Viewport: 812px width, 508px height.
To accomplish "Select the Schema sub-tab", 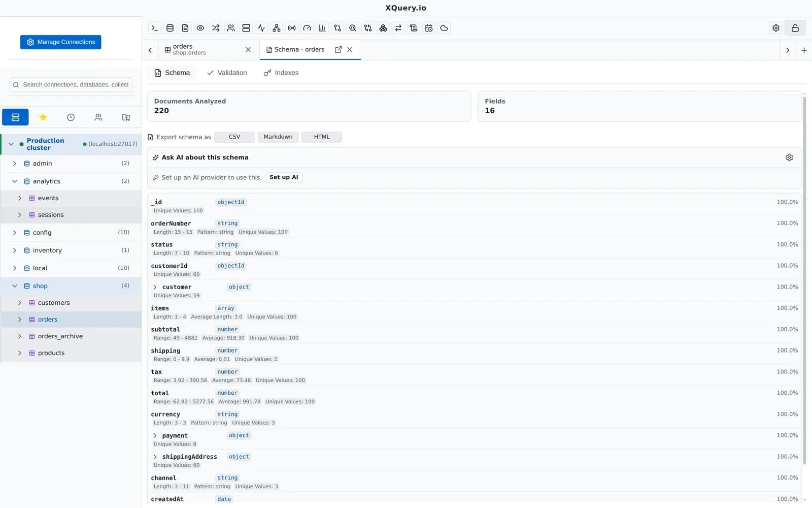I will (172, 73).
